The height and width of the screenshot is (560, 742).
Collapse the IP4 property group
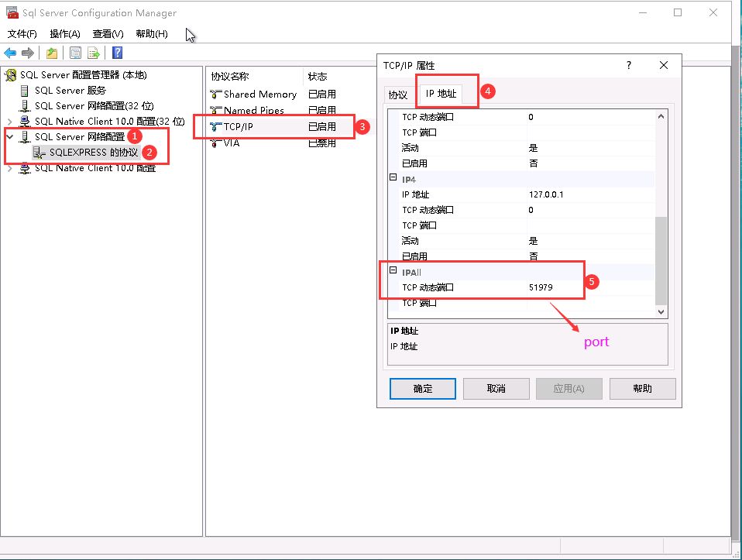393,177
